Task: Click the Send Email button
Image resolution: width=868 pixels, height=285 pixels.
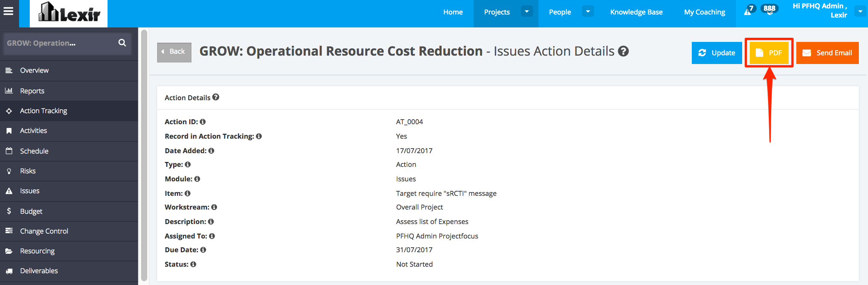Action: coord(828,53)
